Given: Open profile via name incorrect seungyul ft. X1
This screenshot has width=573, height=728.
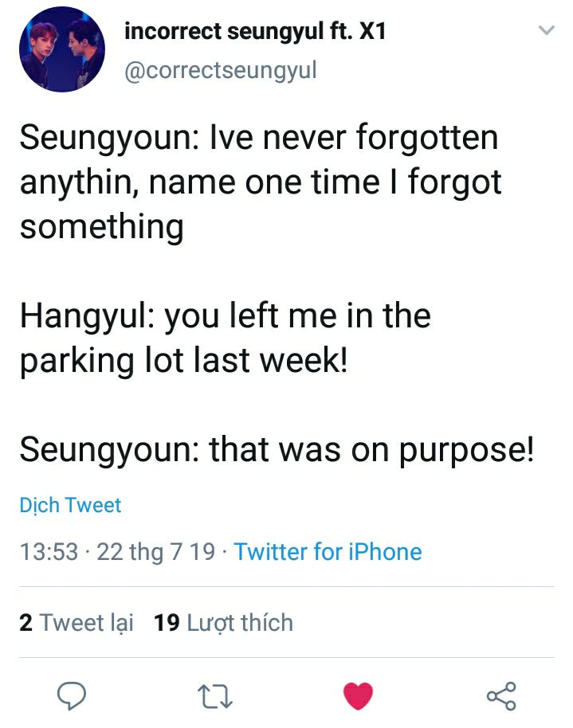Looking at the screenshot, I should pos(255,33).
